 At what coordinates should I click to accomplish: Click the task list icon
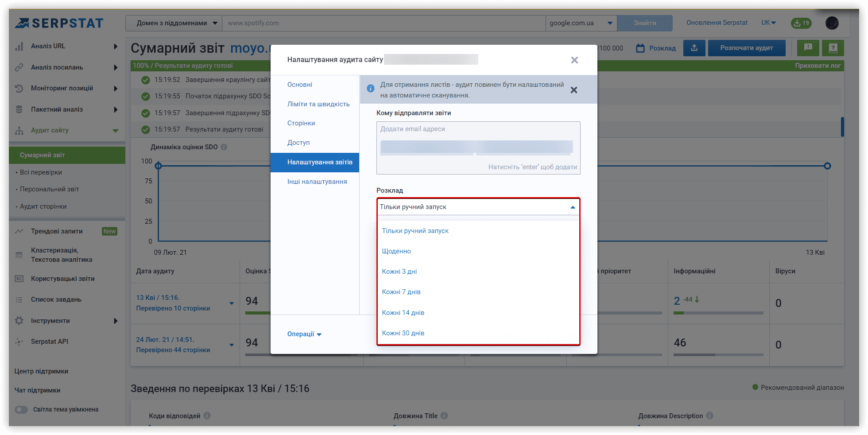pos(19,299)
